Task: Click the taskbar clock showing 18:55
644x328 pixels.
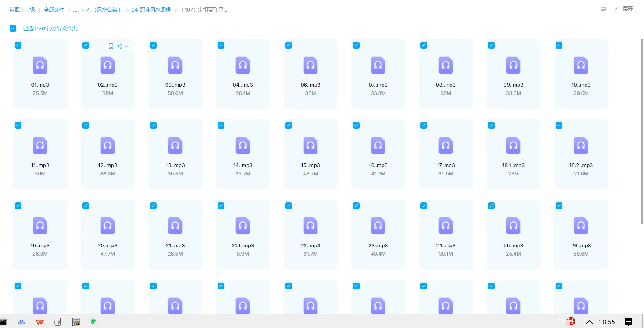Action: (607, 322)
